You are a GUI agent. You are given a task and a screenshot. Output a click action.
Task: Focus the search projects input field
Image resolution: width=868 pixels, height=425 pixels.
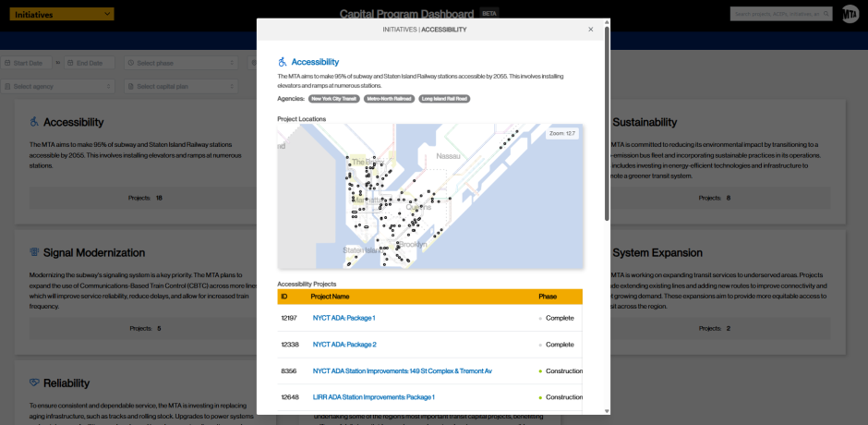pos(781,14)
